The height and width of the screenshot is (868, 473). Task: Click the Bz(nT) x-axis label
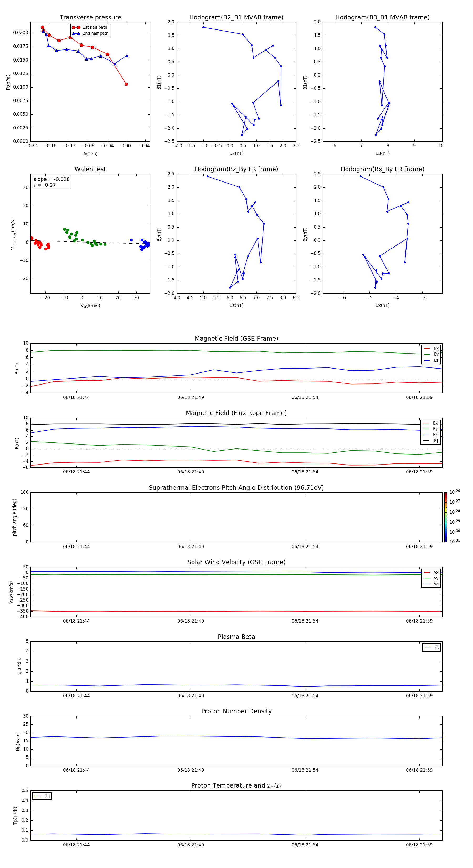236,305
